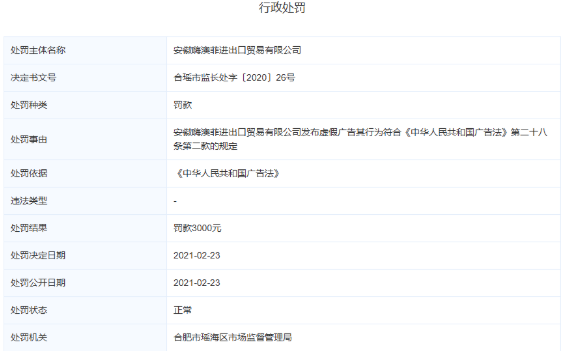Click company name 安徽嗨澳菲进出口贸易有限公司 in first row

click(x=237, y=50)
